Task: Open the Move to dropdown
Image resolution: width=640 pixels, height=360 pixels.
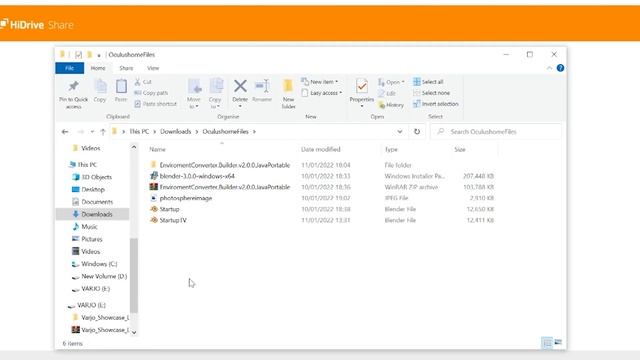Action: (x=194, y=103)
